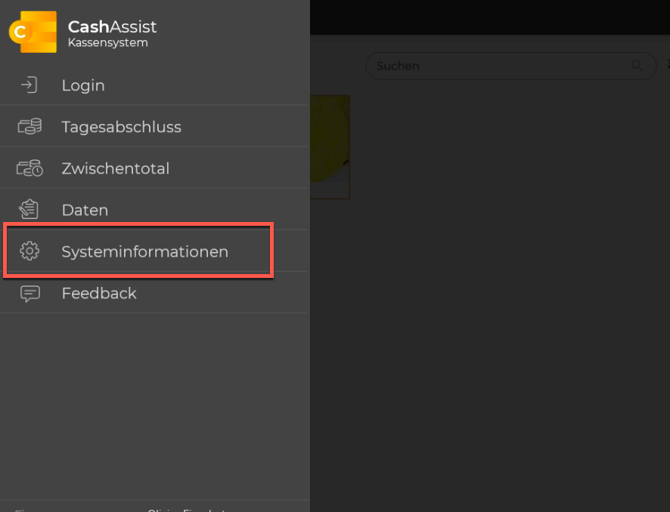670x512 pixels.
Task: Click the Zwischentotal coins-clock icon
Action: 29,168
